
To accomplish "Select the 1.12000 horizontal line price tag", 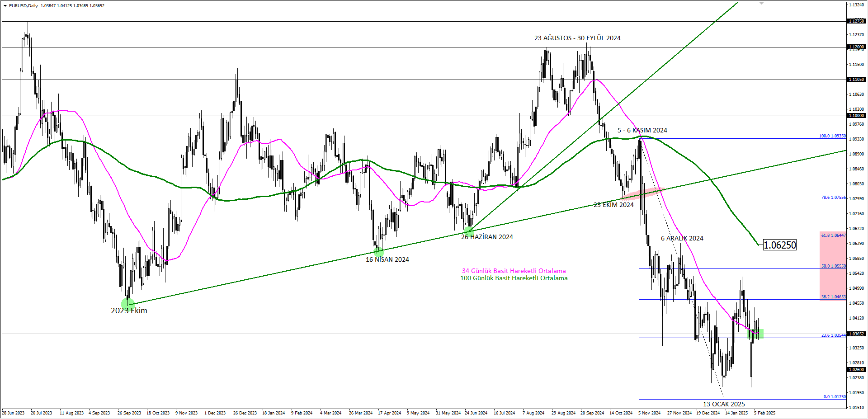I will pyautogui.click(x=856, y=47).
